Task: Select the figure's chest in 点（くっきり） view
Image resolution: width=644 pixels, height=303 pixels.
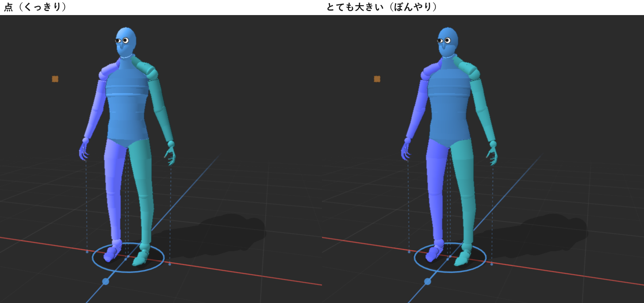Action: (x=127, y=82)
